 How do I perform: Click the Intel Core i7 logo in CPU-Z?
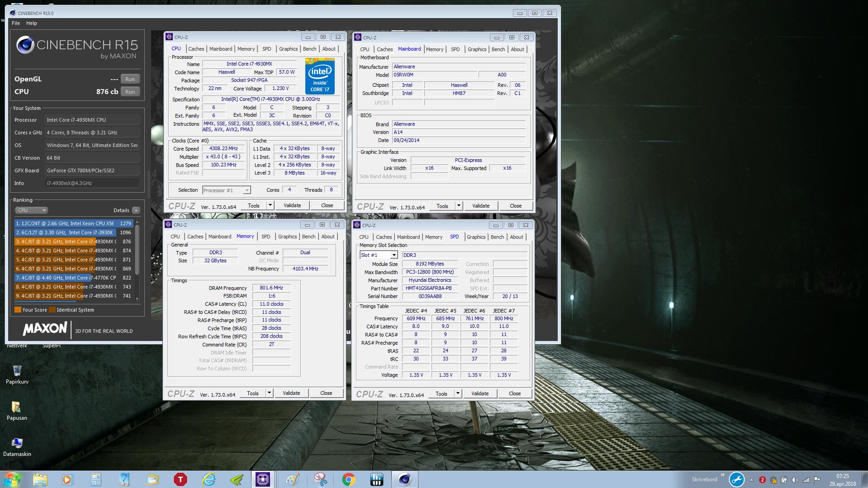320,76
